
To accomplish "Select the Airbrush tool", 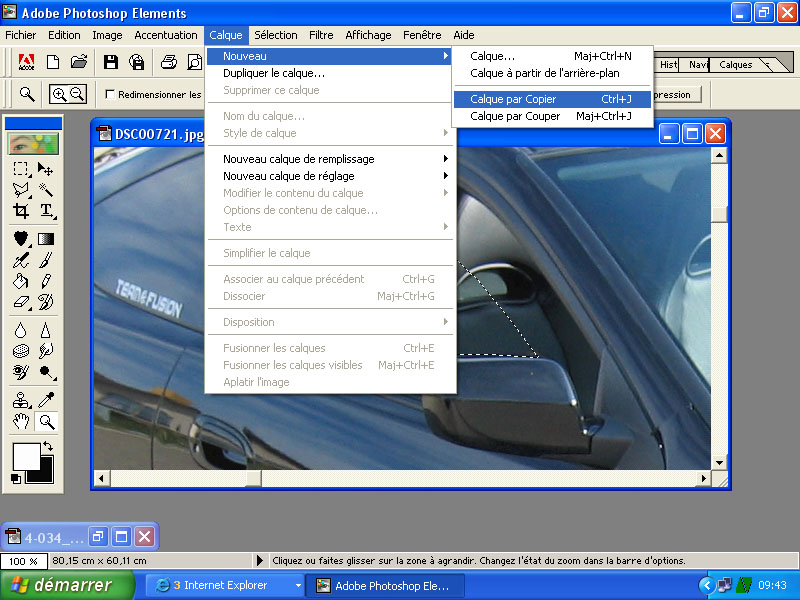I will click(21, 260).
